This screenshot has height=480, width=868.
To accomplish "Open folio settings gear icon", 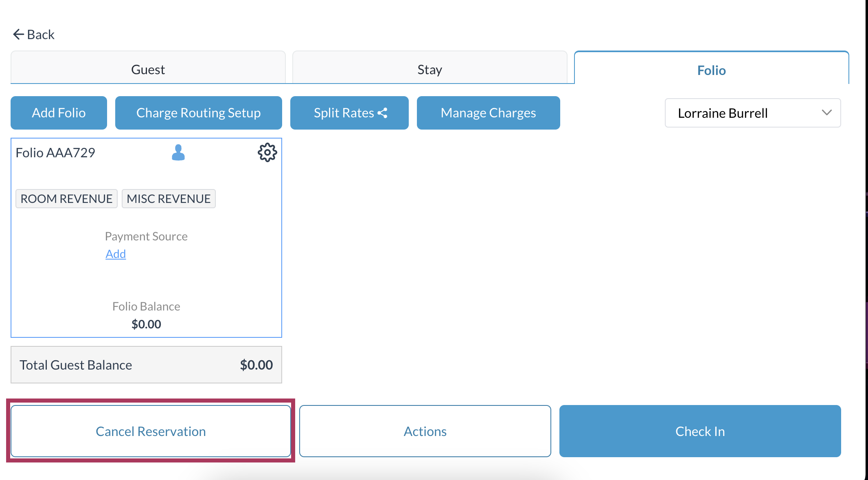I will (x=267, y=152).
